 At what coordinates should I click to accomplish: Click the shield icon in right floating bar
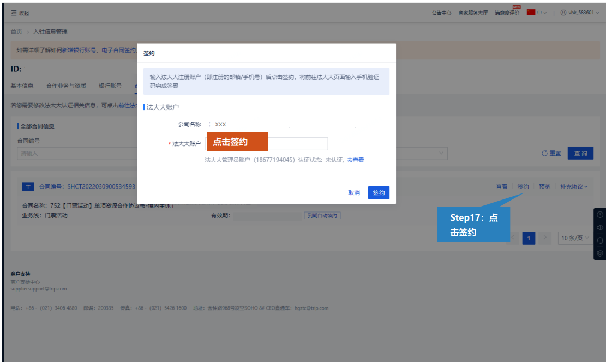point(600,253)
